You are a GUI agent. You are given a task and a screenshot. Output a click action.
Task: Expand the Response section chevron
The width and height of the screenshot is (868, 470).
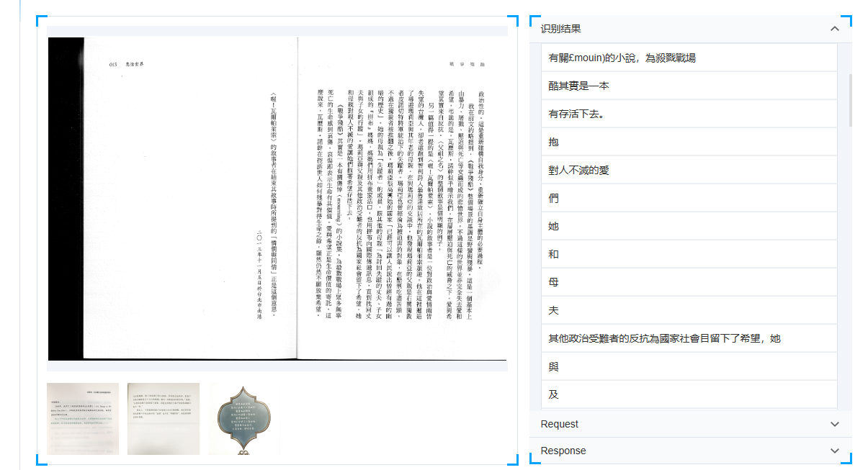click(x=835, y=451)
